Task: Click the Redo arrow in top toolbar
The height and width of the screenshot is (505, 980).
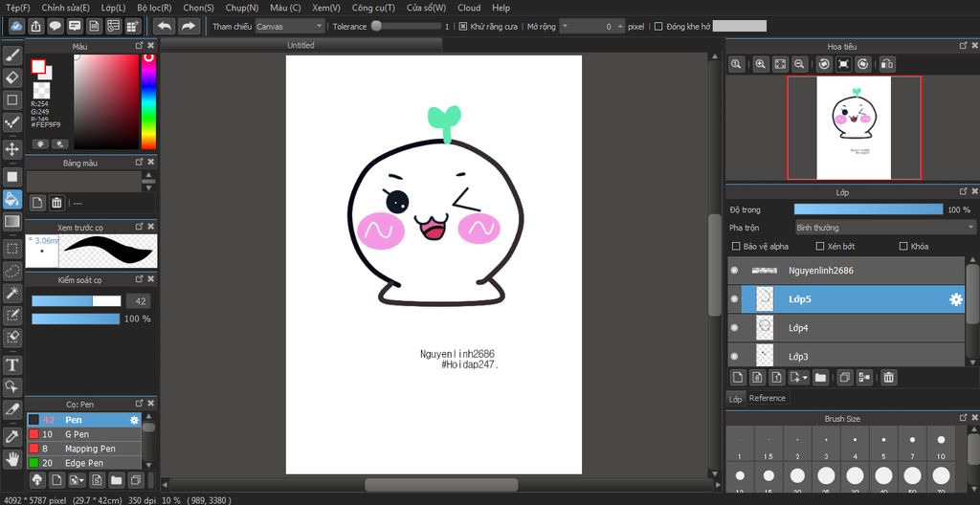Action: (x=189, y=26)
